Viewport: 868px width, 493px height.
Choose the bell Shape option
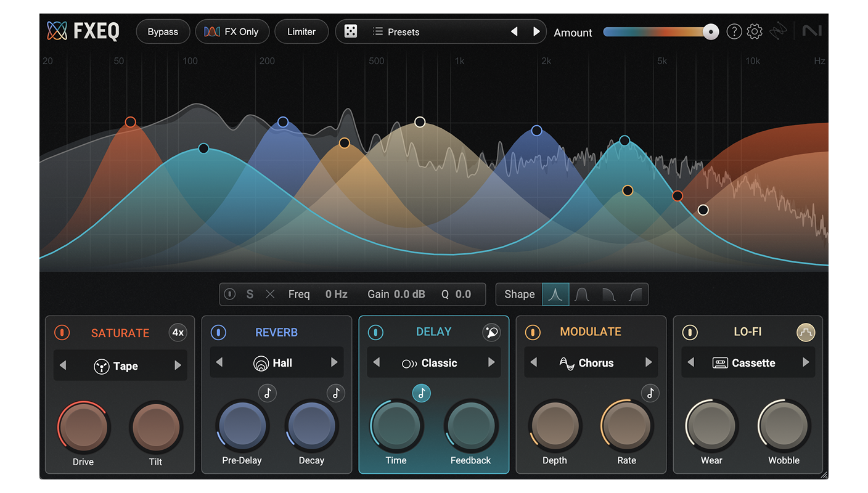[556, 295]
